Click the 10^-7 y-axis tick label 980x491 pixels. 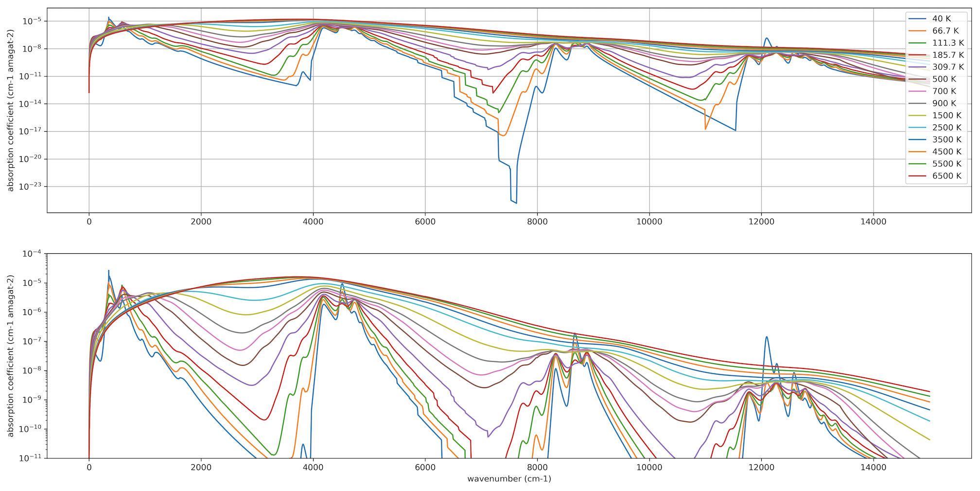coord(33,341)
